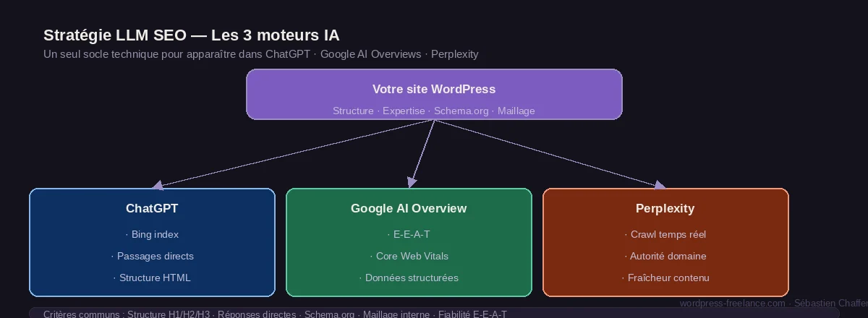Click the "Google AI Overview" card heading
This screenshot has height=318, width=868.
409,208
